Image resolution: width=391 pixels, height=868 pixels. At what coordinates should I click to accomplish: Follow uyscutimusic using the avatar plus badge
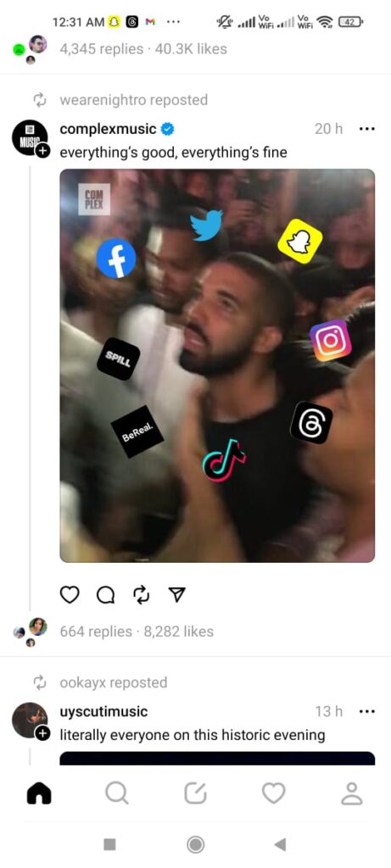(43, 733)
